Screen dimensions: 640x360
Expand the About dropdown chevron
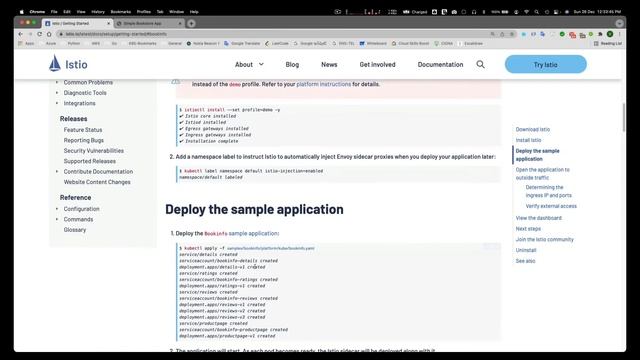tap(261, 64)
